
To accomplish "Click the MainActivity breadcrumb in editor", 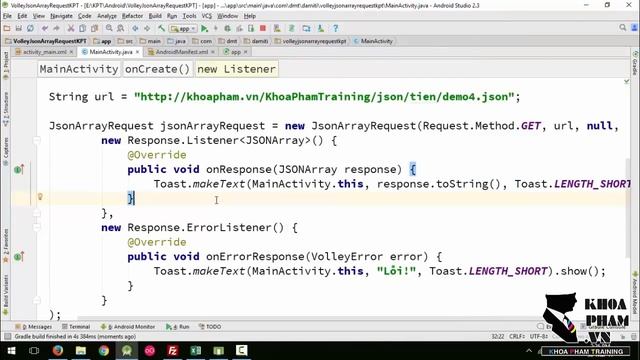I will [x=79, y=69].
